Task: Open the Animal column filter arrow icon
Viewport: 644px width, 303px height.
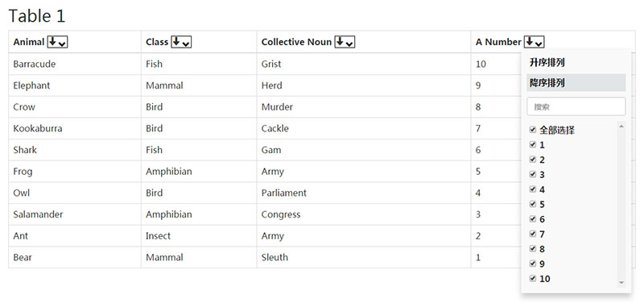Action: tap(57, 42)
